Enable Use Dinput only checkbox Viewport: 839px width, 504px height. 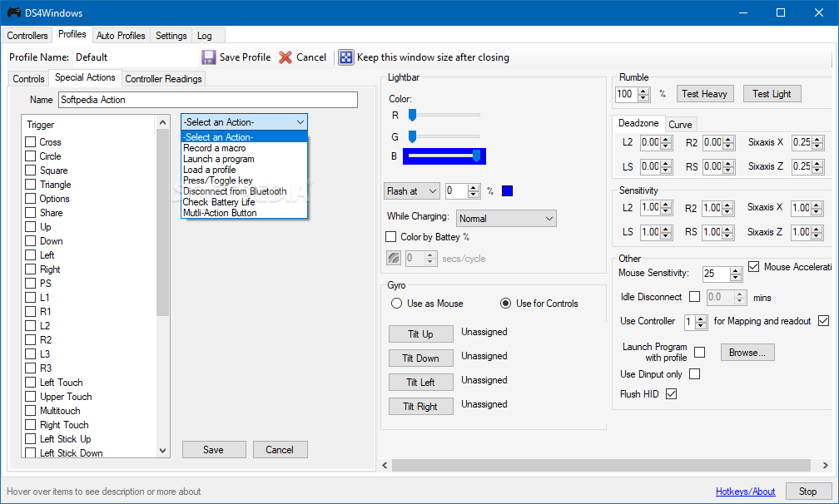coord(694,374)
